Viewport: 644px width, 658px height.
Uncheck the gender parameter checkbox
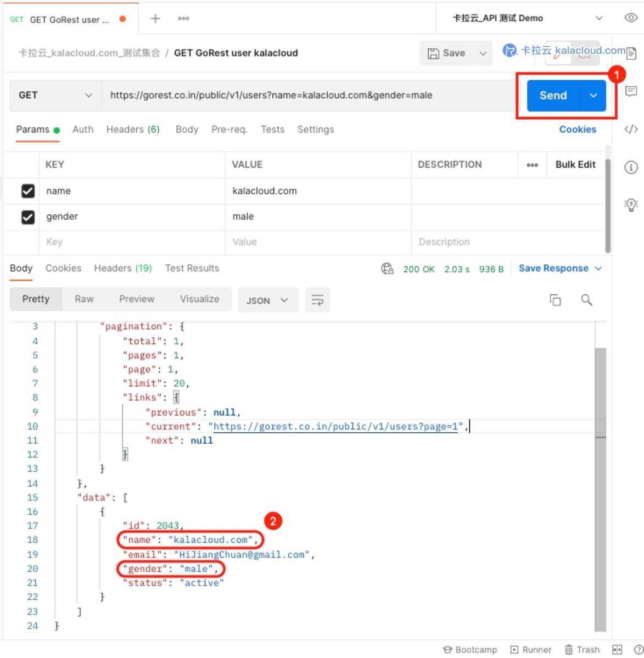[x=27, y=217]
